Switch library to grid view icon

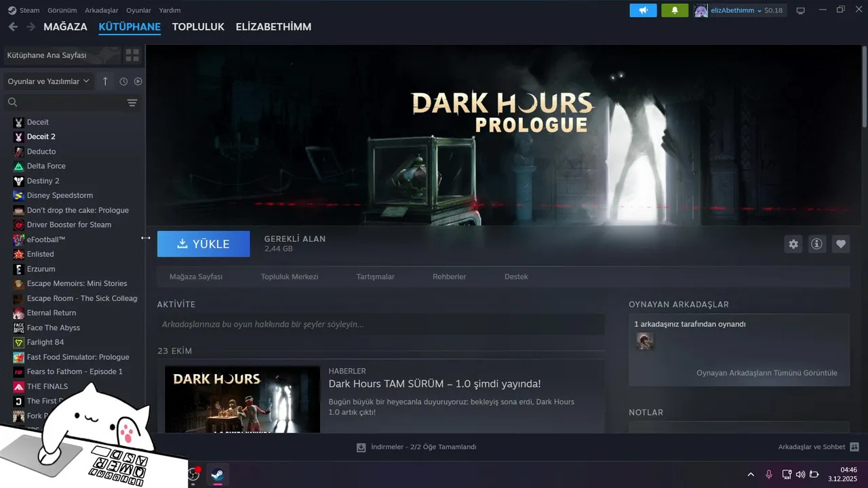click(x=132, y=55)
